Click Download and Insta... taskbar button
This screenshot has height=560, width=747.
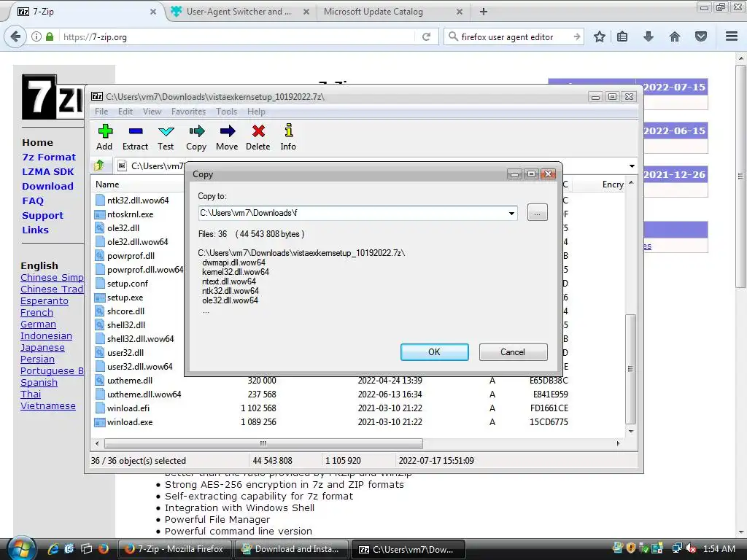[291, 549]
